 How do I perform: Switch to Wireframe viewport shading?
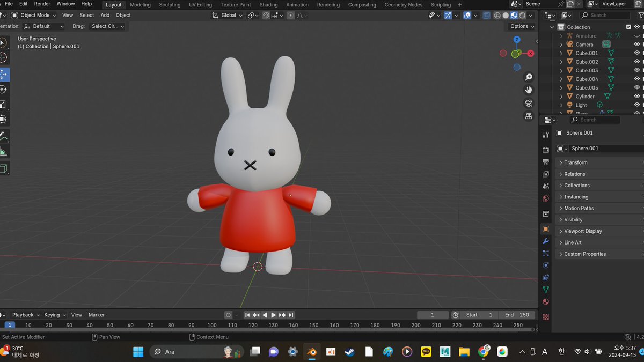[497, 16]
